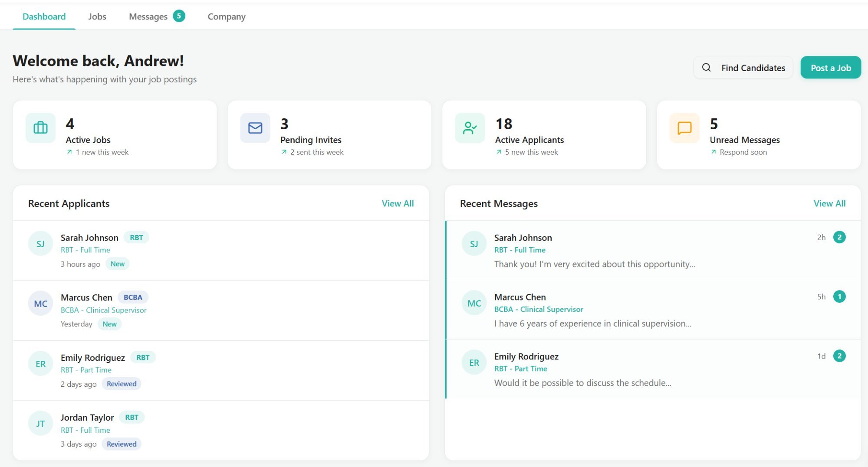Screen dimensions: 868x467
Task: Click the magnifying glass search icon
Action: click(707, 68)
